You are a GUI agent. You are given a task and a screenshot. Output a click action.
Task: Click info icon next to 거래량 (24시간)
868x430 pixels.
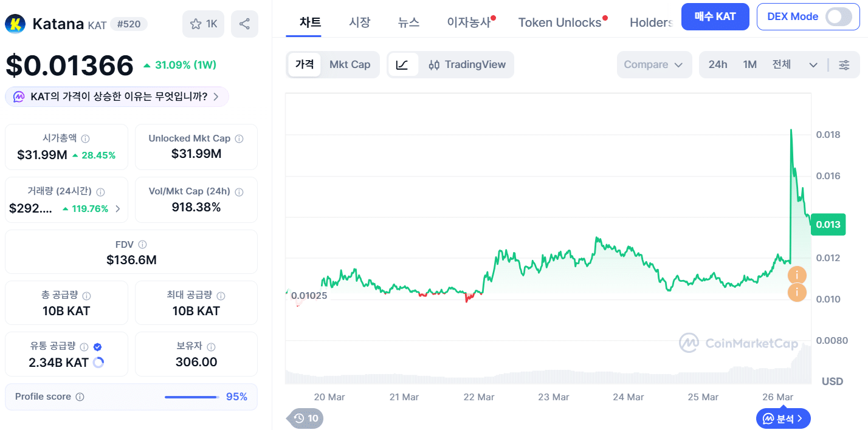tap(101, 191)
